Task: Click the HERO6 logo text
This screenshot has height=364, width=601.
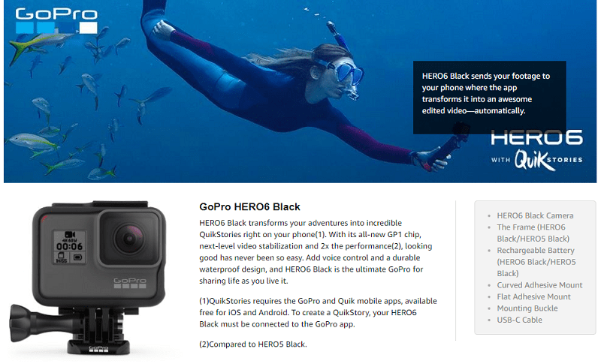Action: [536, 138]
